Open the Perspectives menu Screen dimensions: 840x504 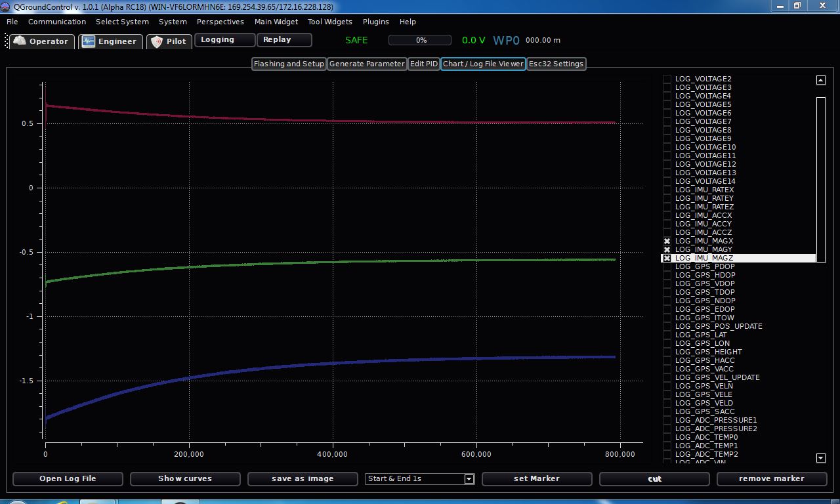(220, 22)
